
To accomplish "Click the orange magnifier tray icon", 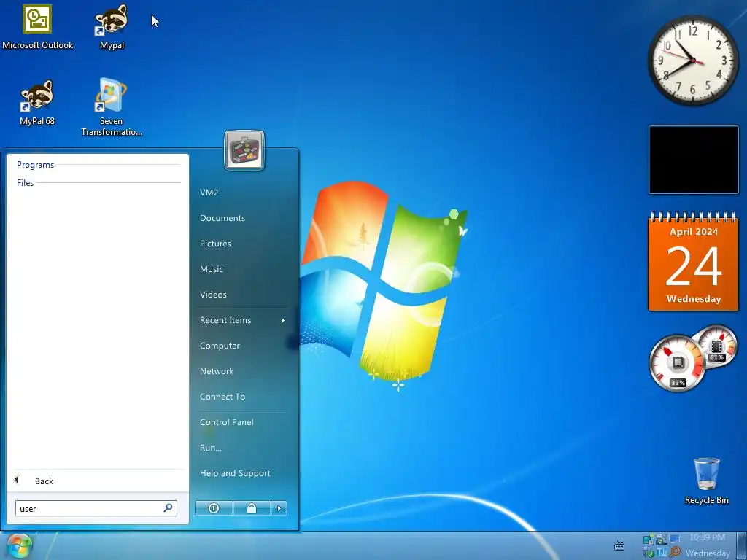I will (676, 552).
